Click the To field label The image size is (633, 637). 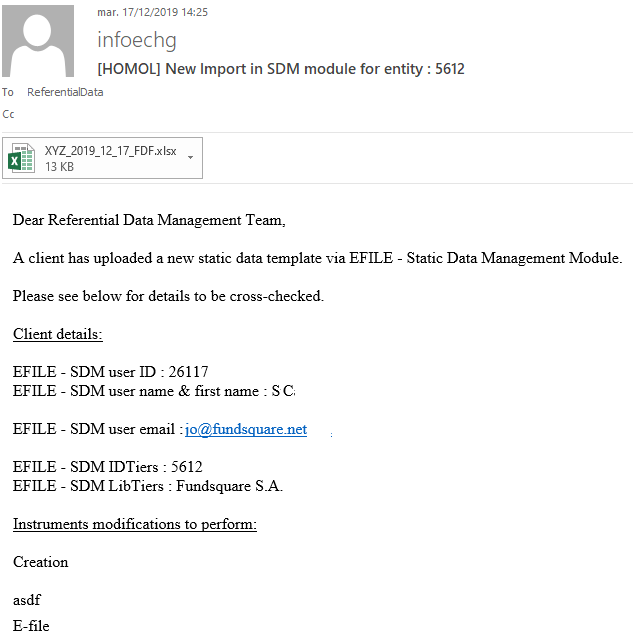click(x=8, y=92)
